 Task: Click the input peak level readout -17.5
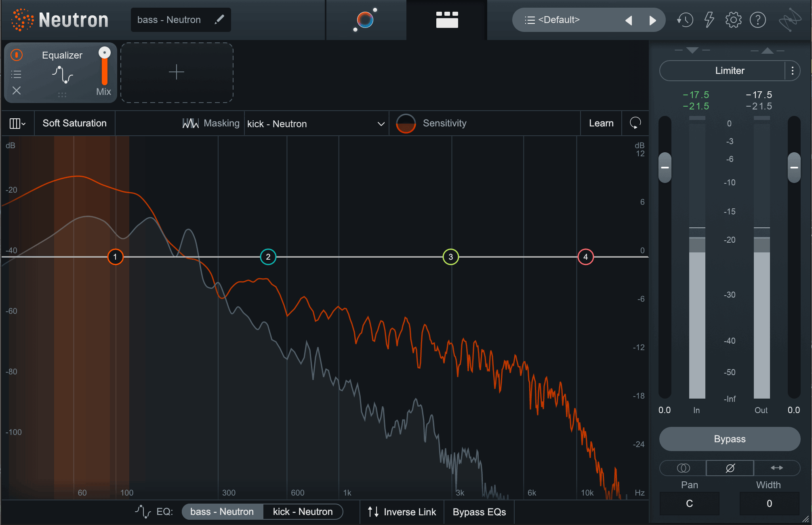pos(696,95)
